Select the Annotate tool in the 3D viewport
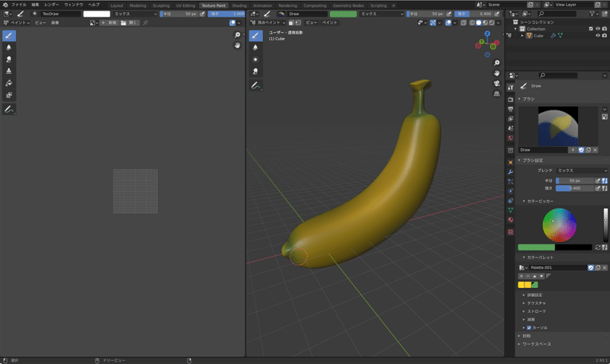Image resolution: width=610 pixels, height=364 pixels. coord(255,85)
